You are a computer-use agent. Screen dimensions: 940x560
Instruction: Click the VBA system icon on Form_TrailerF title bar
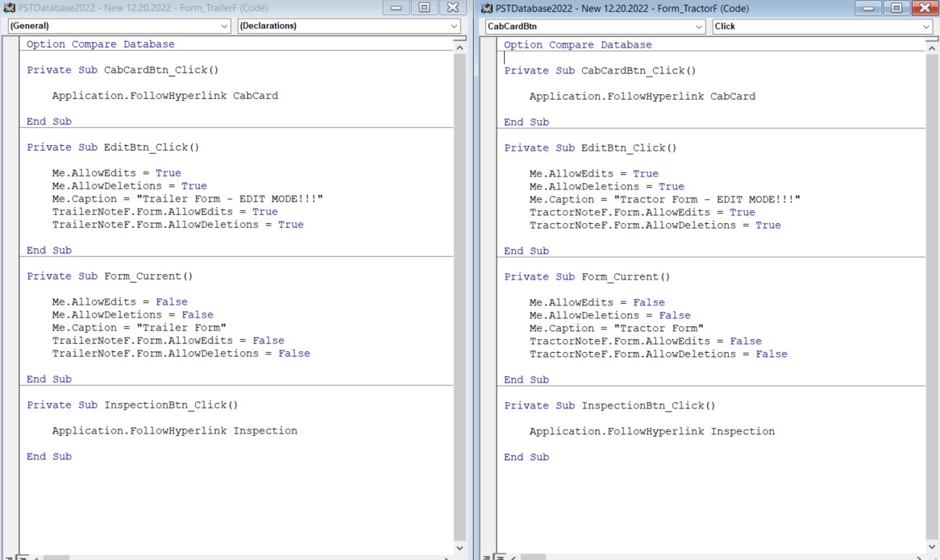pyautogui.click(x=8, y=8)
